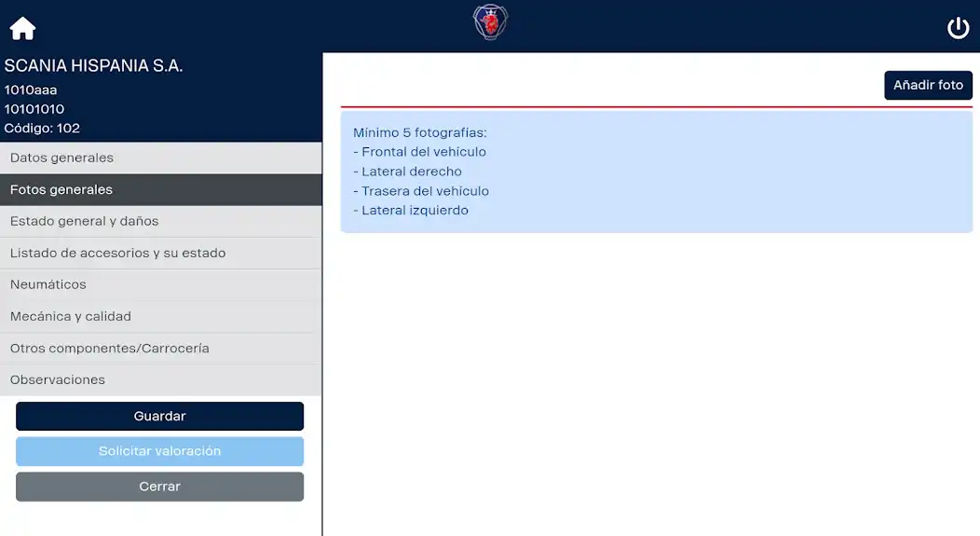
Task: Select Fotos generales menu item
Action: [x=160, y=189]
